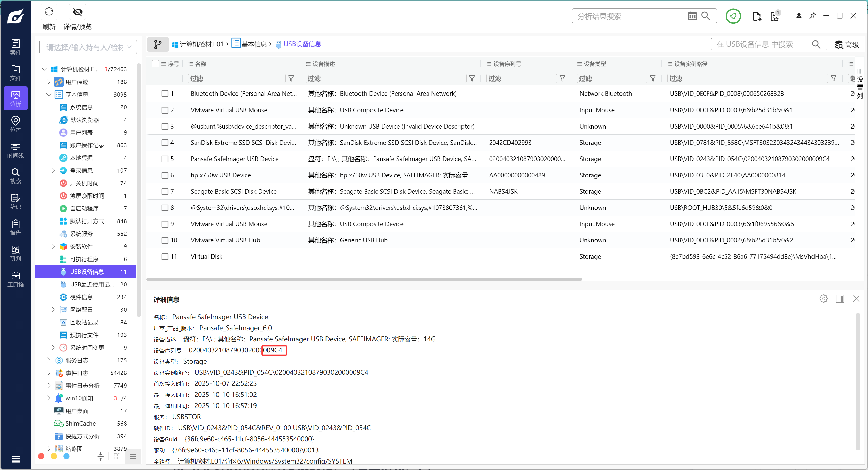Screen dimensions: 868x470
Task: Open the 请选择/输入持有人 dropdown
Action: [88, 47]
